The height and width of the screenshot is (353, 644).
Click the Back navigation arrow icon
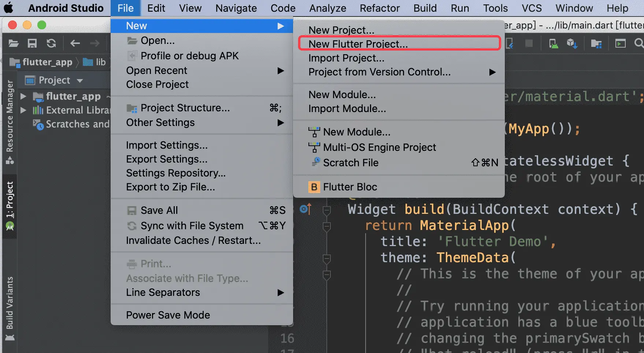tap(75, 44)
